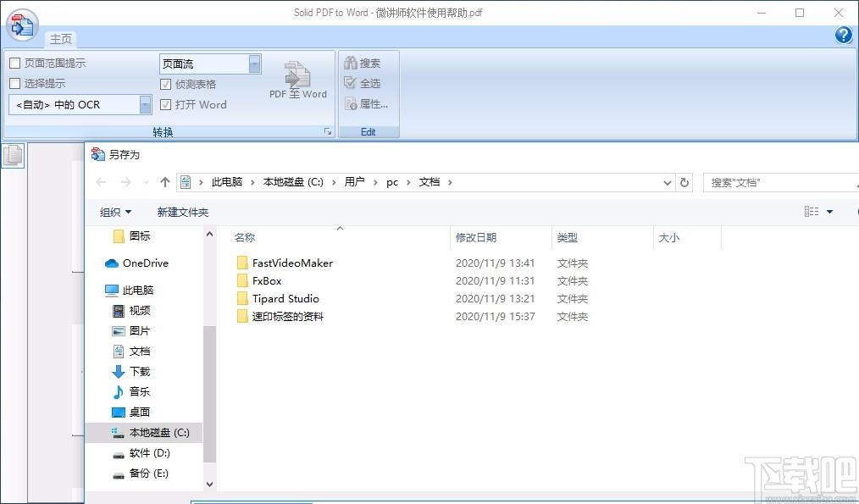Sort by the 修改日期 column header
The image size is (859, 504).
click(x=476, y=238)
